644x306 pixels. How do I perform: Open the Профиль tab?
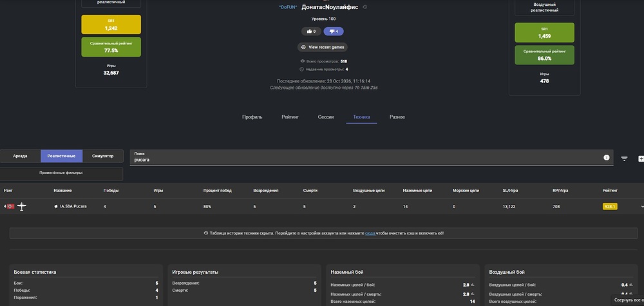[x=252, y=117]
